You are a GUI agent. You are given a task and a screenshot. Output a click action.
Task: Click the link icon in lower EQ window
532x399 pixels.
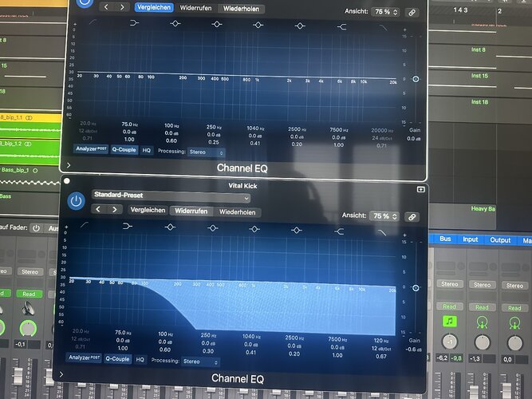[412, 217]
